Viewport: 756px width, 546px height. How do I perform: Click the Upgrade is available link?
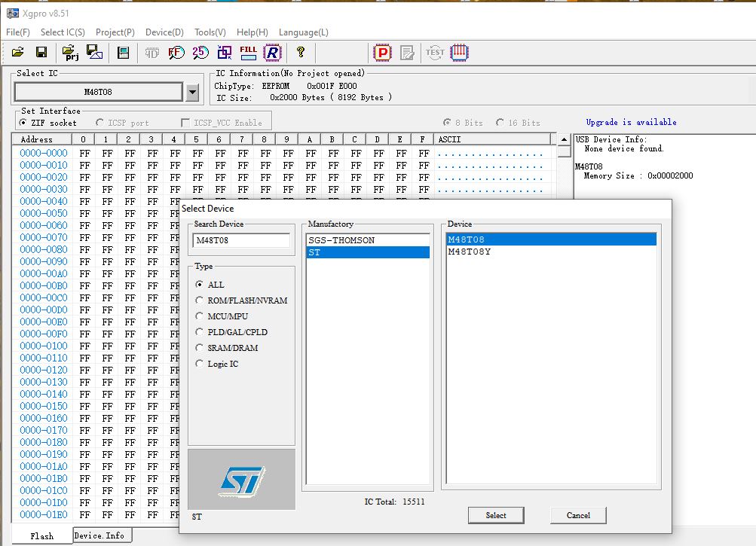631,123
